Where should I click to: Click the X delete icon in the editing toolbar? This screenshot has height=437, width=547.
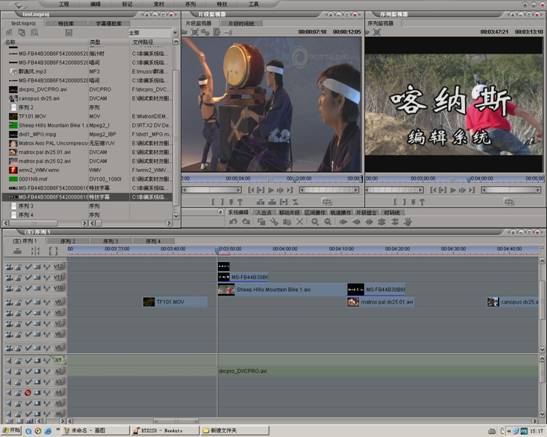click(299, 221)
